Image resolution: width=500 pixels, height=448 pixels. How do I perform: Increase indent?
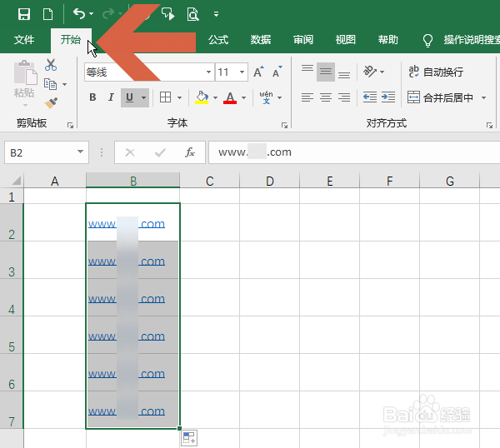388,97
